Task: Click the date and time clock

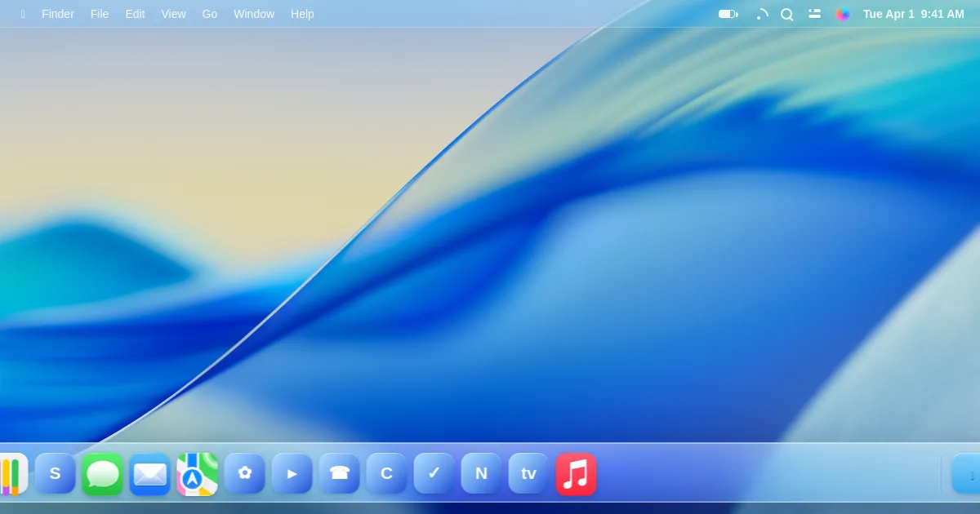Action: pos(913,14)
